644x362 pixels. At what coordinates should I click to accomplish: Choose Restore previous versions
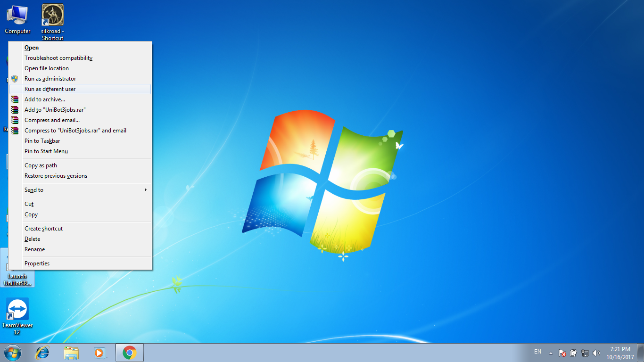coord(80,176)
